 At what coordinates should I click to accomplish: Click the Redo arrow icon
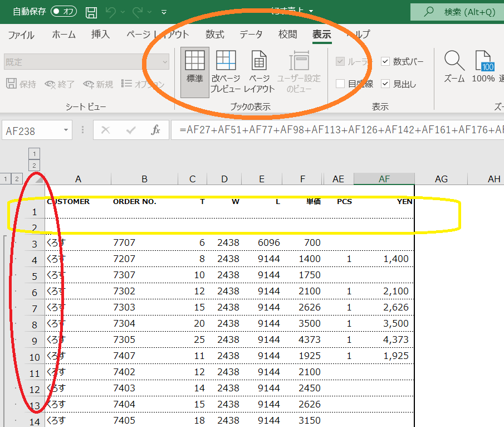pyautogui.click(x=138, y=12)
